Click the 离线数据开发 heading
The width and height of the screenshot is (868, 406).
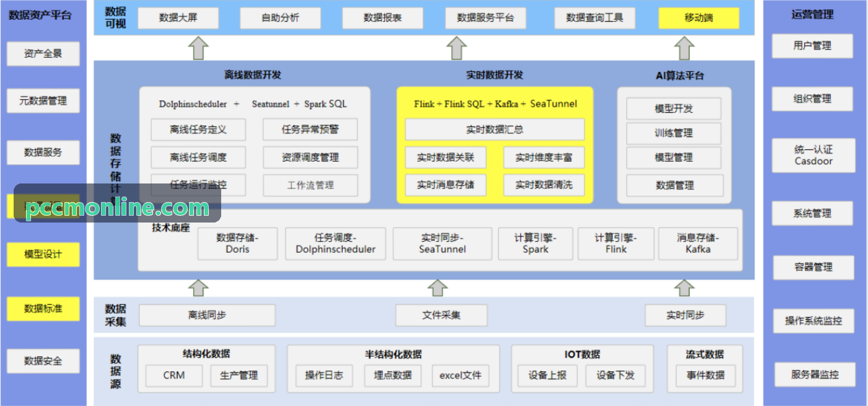pos(253,75)
